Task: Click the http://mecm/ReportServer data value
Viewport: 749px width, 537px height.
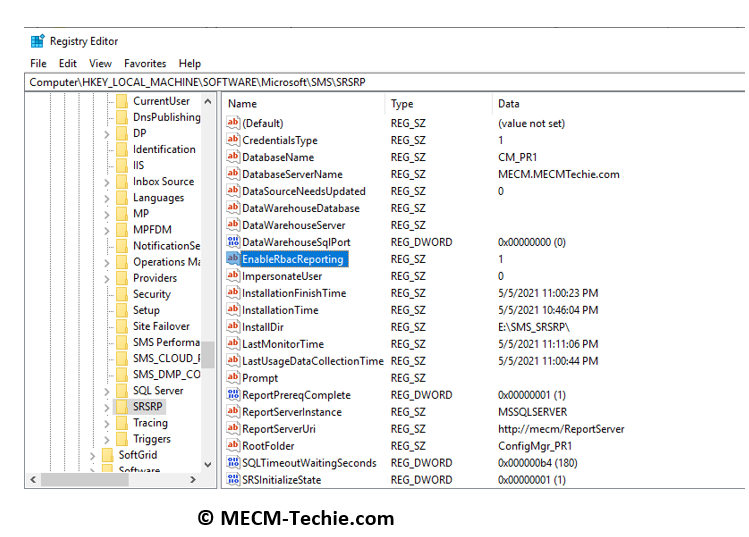Action: pos(561,429)
